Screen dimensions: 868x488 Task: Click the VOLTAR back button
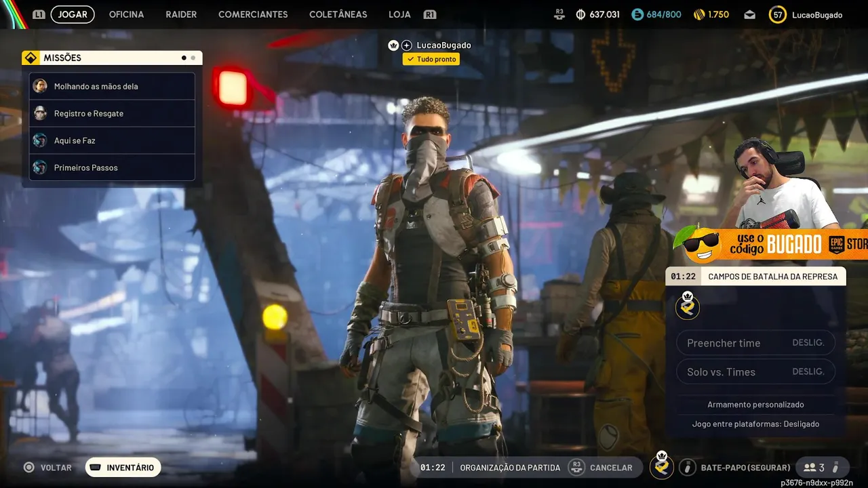(x=47, y=468)
